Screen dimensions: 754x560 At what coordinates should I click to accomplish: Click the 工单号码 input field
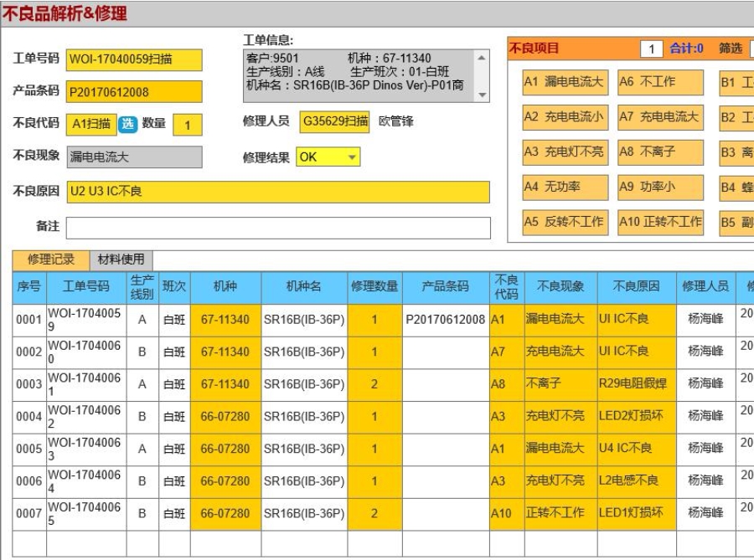[x=134, y=59]
